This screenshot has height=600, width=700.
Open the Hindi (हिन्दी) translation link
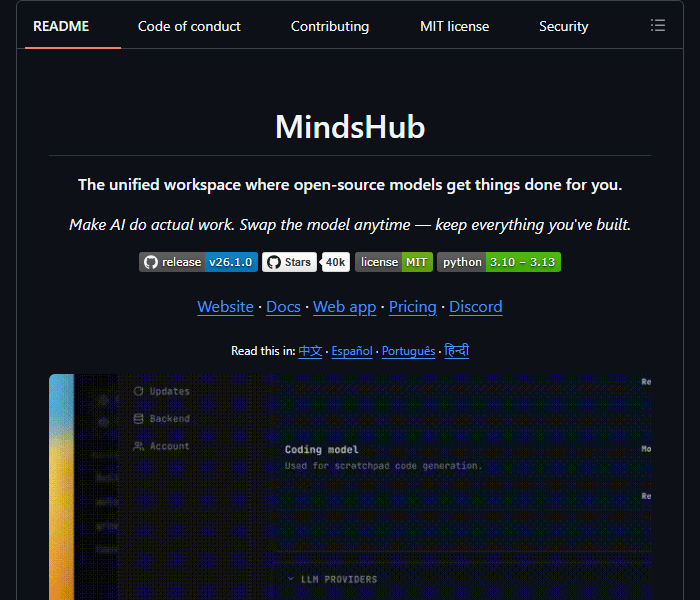[457, 350]
